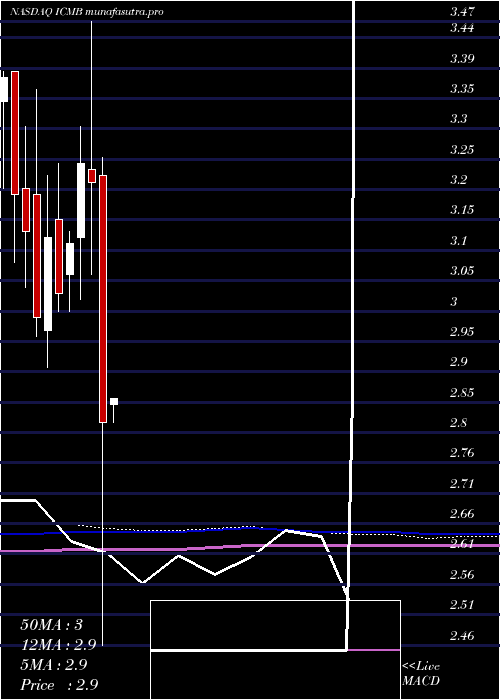Viewport: 500px width, 700px height.
Task: Click the 12MA : 2.9 label
Action: click(57, 645)
